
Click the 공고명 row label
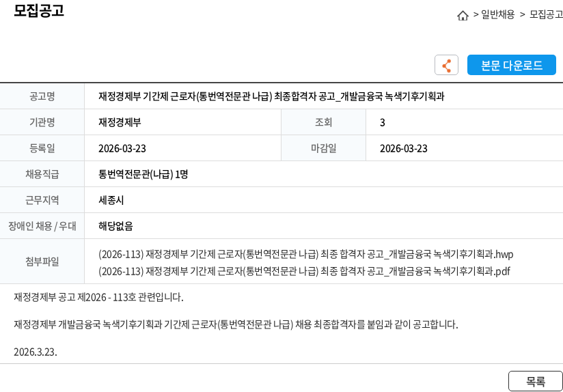(42, 96)
